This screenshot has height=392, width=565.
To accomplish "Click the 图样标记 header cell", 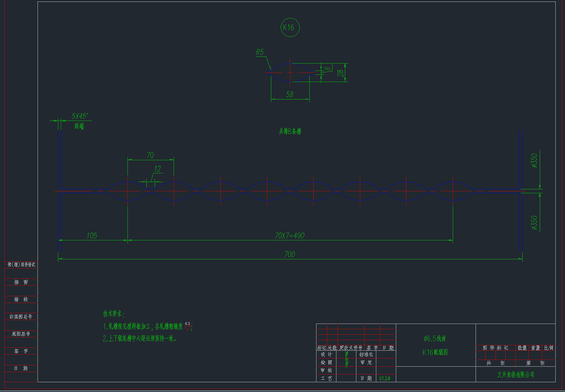I will tap(495, 348).
